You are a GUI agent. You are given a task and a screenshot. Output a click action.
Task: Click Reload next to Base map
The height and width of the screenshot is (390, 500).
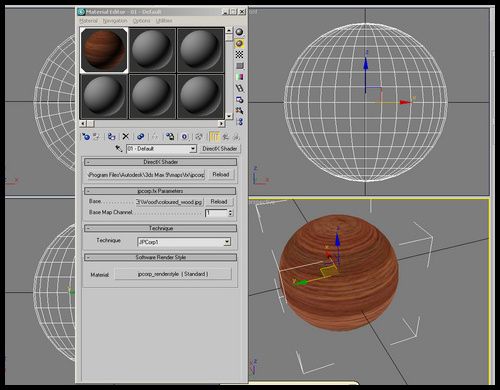[219, 202]
